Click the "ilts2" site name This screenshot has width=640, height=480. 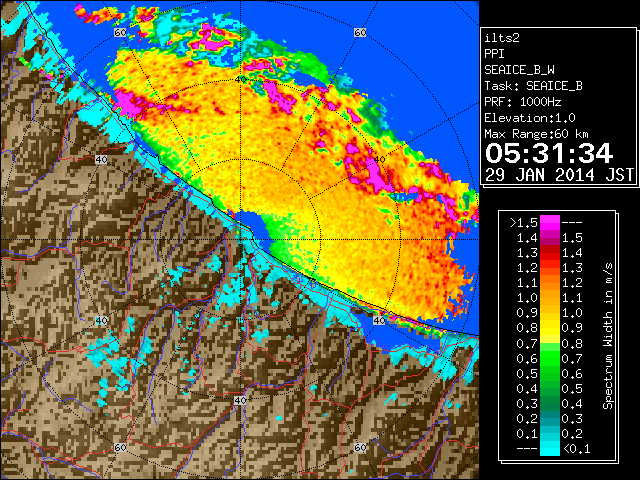(x=502, y=38)
